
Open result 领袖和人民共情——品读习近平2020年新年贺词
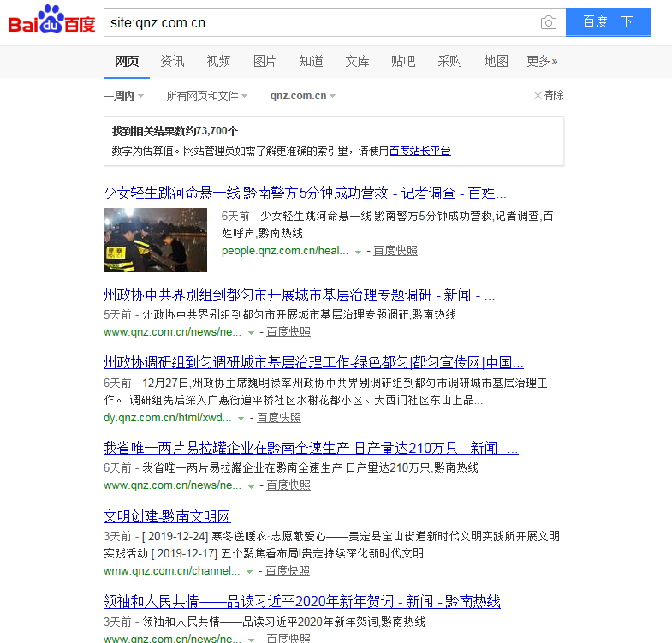coord(301,601)
